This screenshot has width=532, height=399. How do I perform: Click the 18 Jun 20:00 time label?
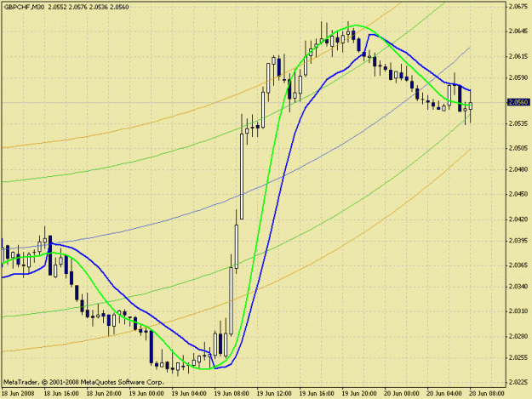[104, 394]
